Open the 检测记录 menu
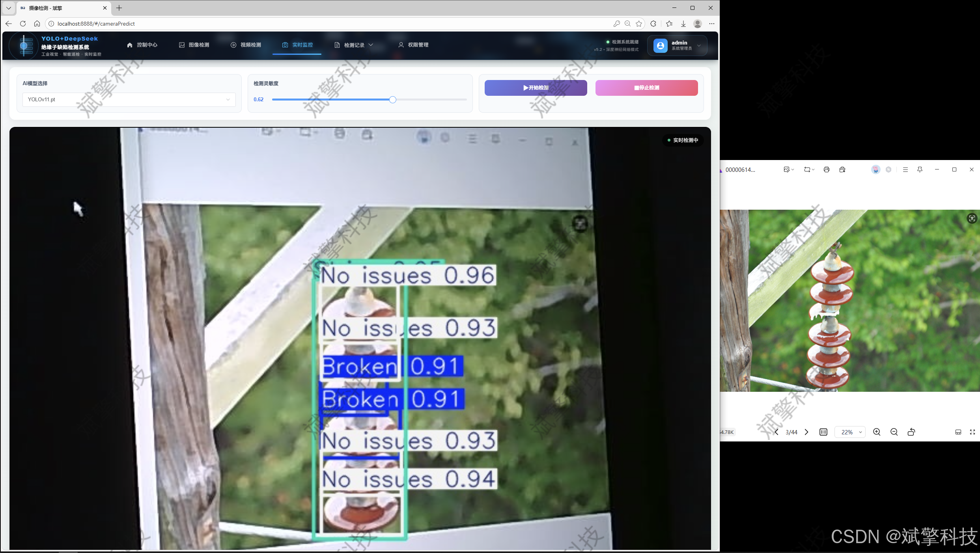980x553 pixels. 354,45
